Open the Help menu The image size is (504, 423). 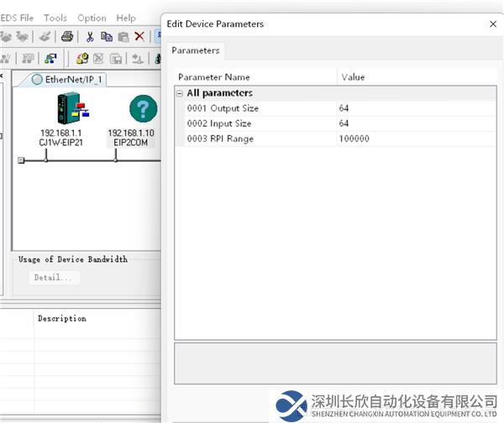(126, 18)
